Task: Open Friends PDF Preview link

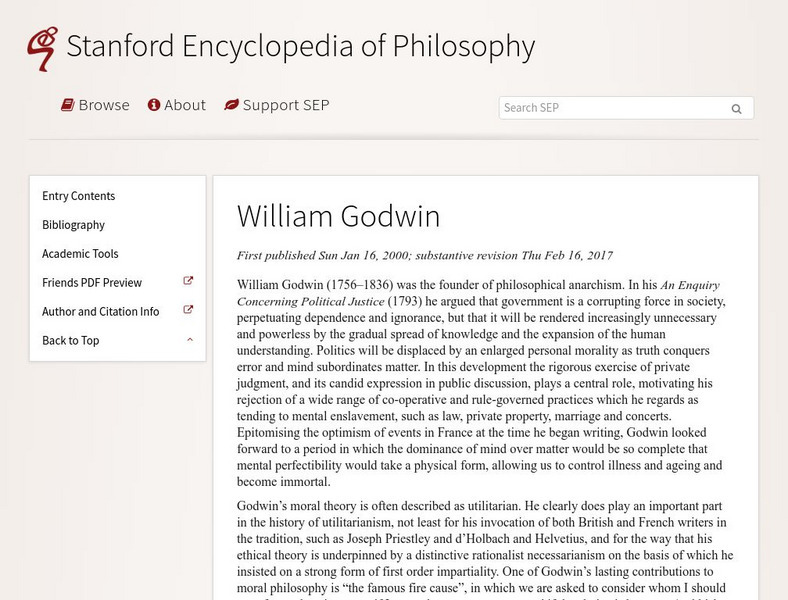Action: (92, 283)
